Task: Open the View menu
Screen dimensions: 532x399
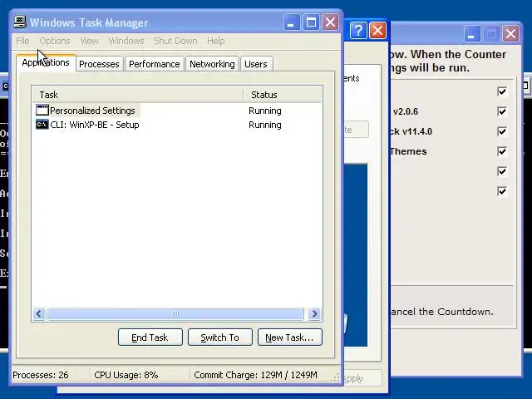Action: tap(89, 41)
